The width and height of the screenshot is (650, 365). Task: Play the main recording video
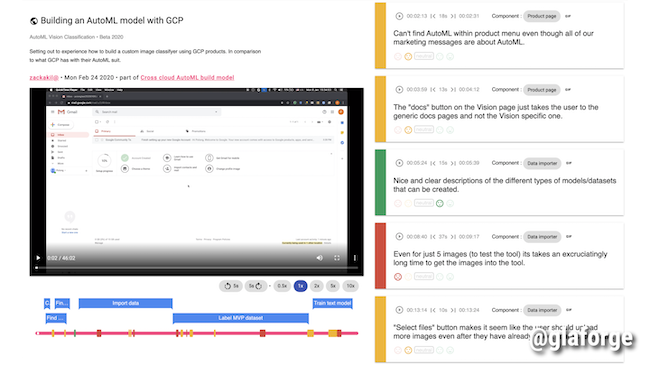click(38, 258)
